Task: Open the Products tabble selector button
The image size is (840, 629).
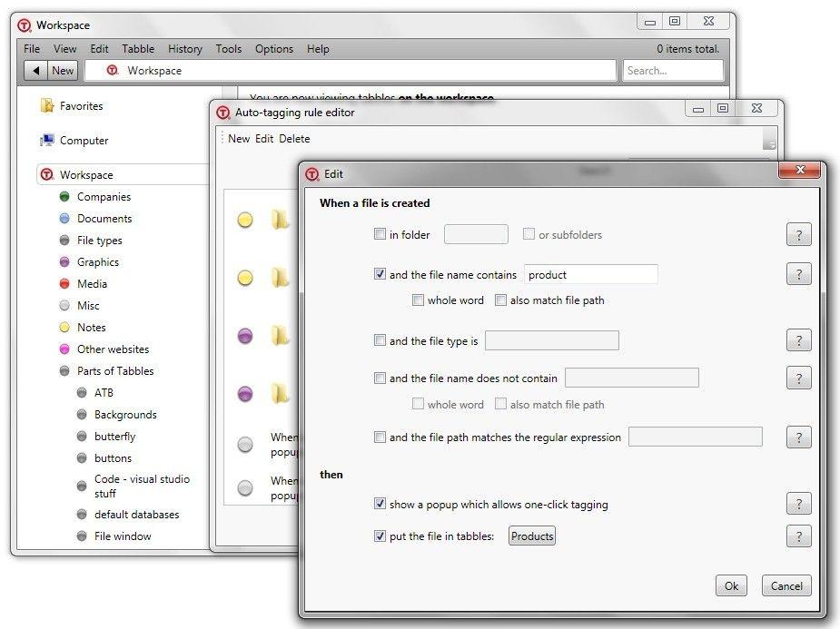Action: [532, 536]
